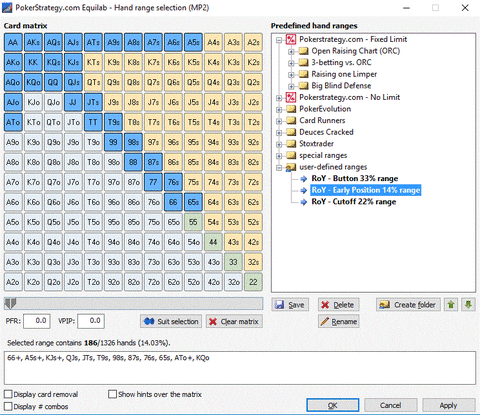Expand the Raising one Limper folder
The image size is (480, 415).
click(x=291, y=75)
